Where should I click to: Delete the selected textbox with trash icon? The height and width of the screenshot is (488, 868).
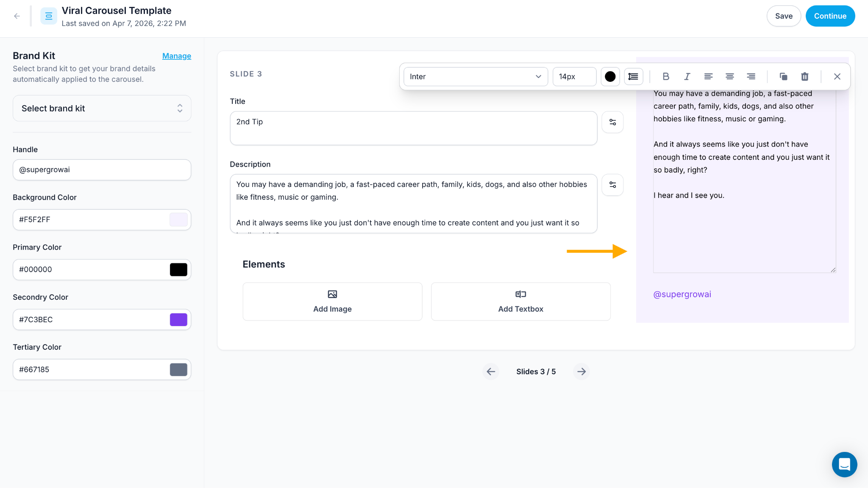[804, 76]
